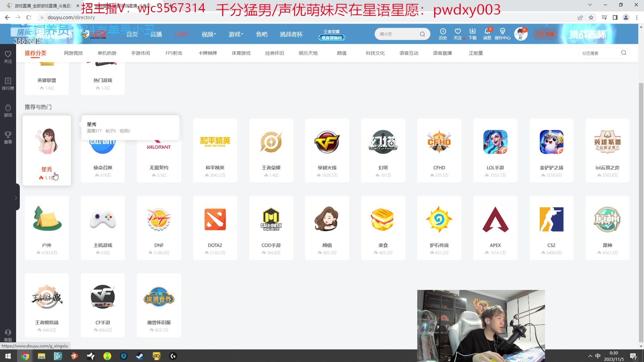644x362 pixels.
Task: Open the LOL手游 category
Action: point(495,150)
